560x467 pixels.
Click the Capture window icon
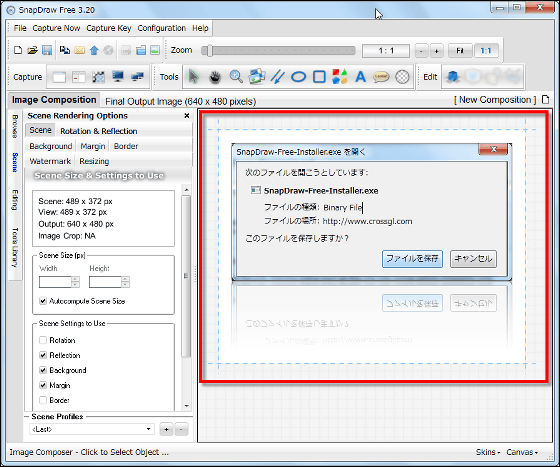tap(59, 77)
